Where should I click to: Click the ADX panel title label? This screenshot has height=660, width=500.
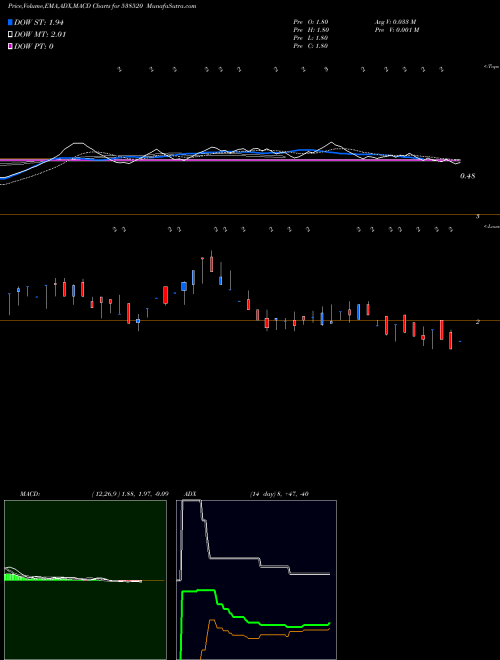(x=190, y=494)
